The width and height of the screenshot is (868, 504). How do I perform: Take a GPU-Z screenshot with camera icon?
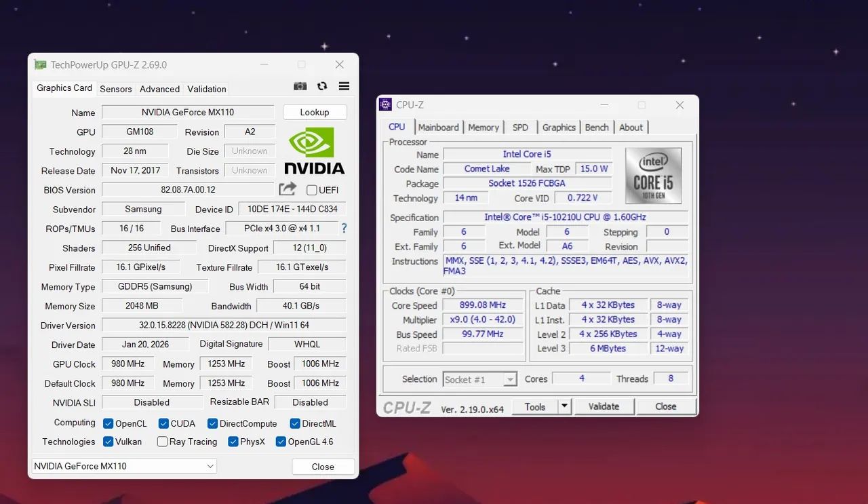coord(300,86)
